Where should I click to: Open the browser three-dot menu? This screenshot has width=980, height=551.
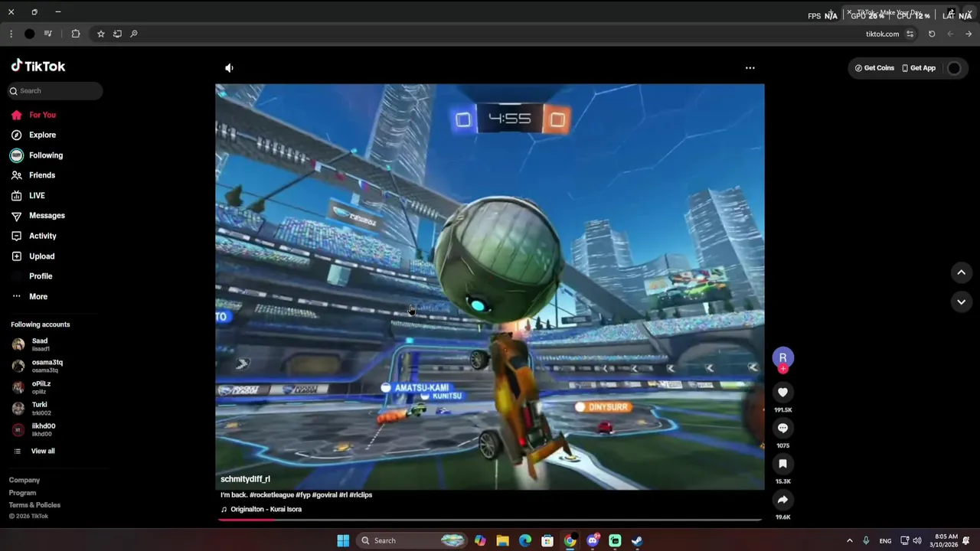point(11,34)
